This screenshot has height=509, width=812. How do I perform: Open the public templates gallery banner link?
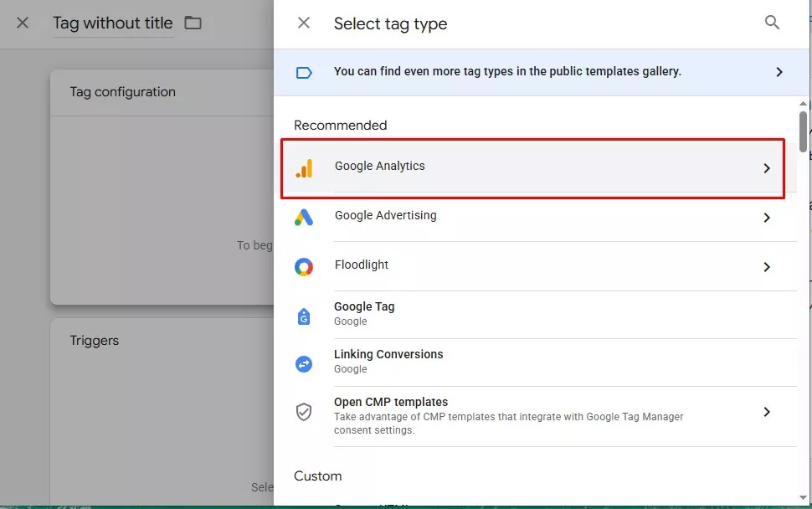point(541,73)
